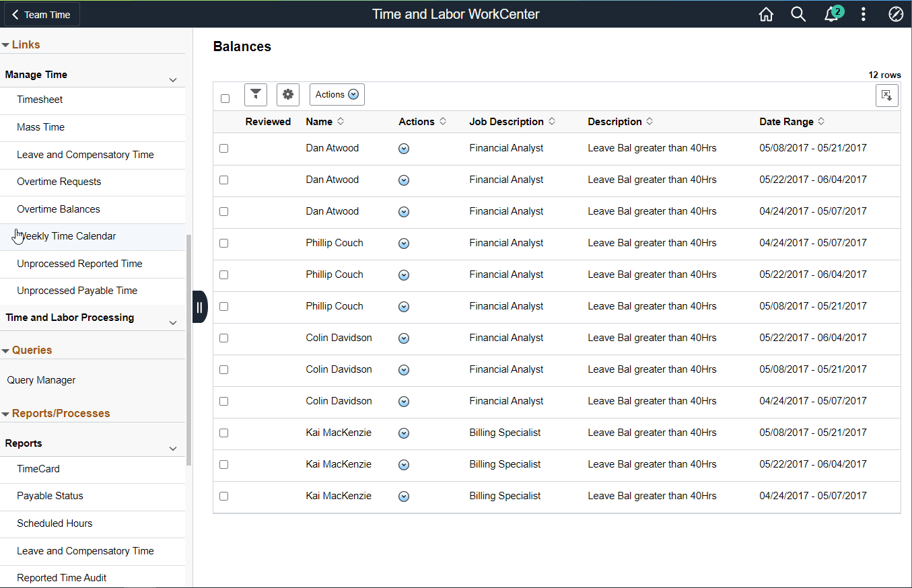The height and width of the screenshot is (588, 912).
Task: Open the Scheduled Hours report
Action: point(55,523)
